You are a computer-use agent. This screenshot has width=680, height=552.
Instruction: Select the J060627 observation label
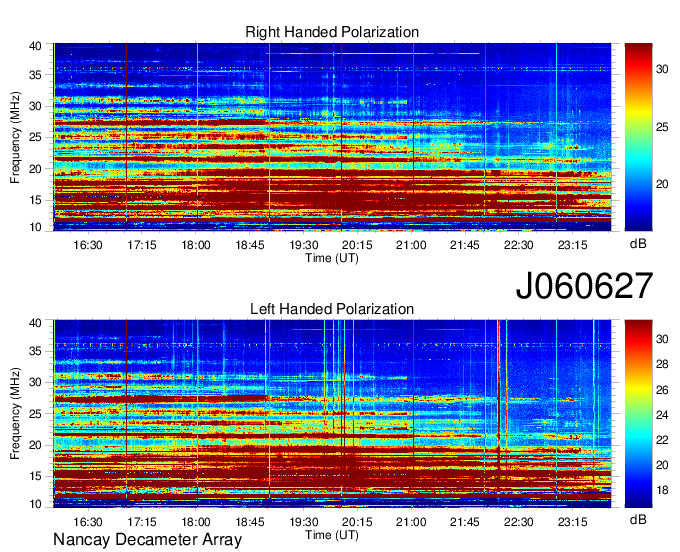click(x=584, y=286)
